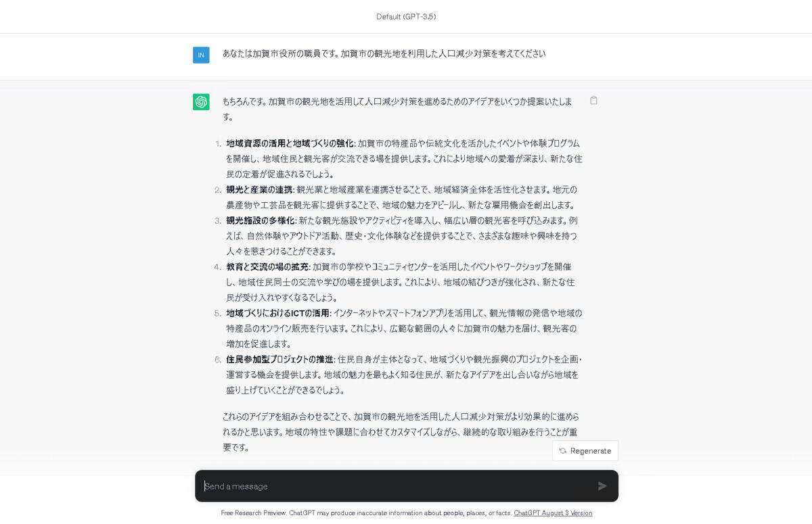812x524 pixels.
Task: Click the closing paragraph starting これらのアイデア
Action: click(x=401, y=432)
